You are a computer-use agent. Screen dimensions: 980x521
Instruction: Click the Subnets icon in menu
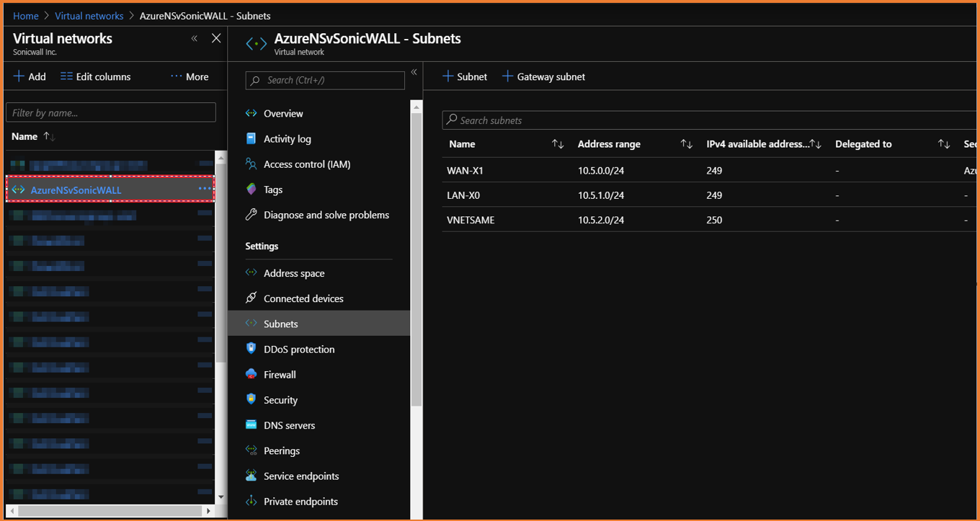pos(251,324)
